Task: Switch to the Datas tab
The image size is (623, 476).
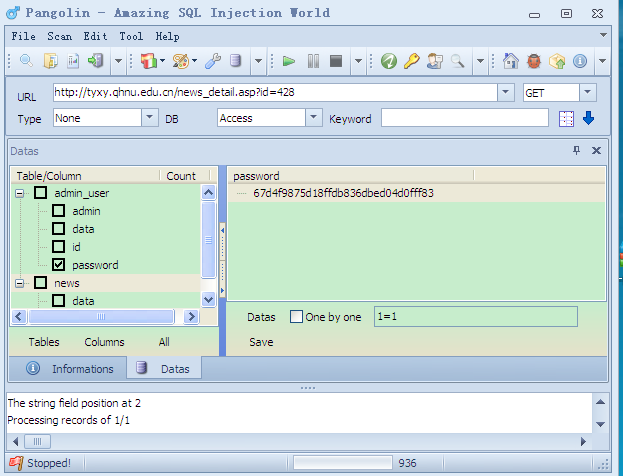Action: click(164, 369)
